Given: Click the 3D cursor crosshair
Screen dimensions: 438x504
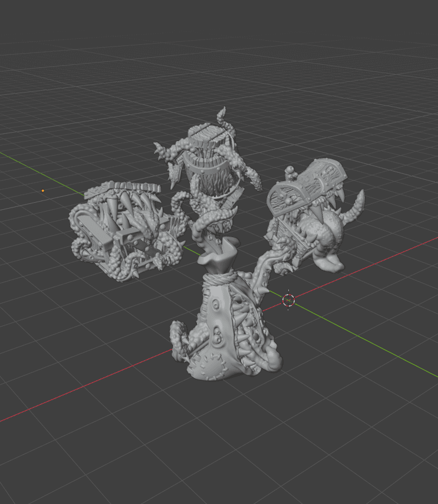Looking at the screenshot, I should point(288,300).
